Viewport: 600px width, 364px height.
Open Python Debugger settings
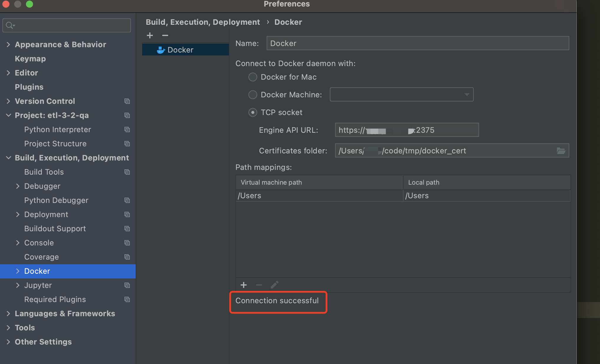[56, 200]
